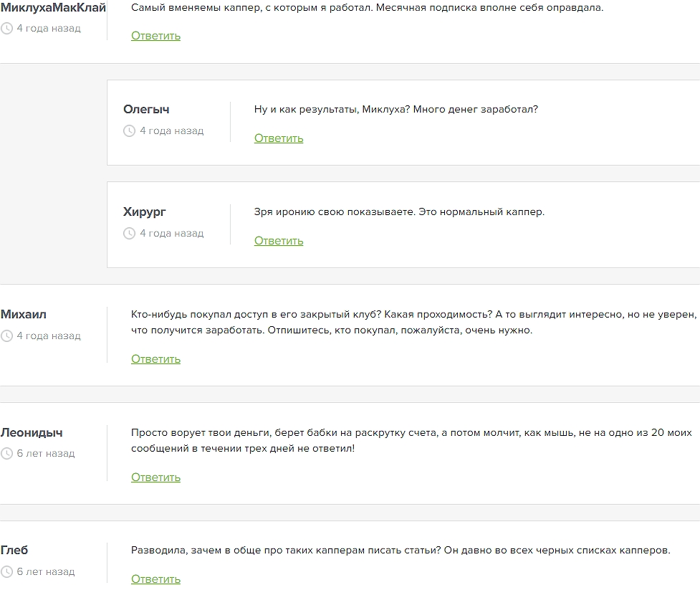Click the author name Олегыч

(146, 110)
